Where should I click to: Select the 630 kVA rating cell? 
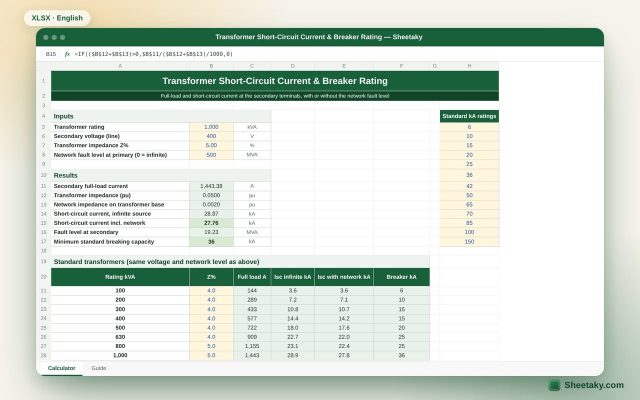click(120, 337)
